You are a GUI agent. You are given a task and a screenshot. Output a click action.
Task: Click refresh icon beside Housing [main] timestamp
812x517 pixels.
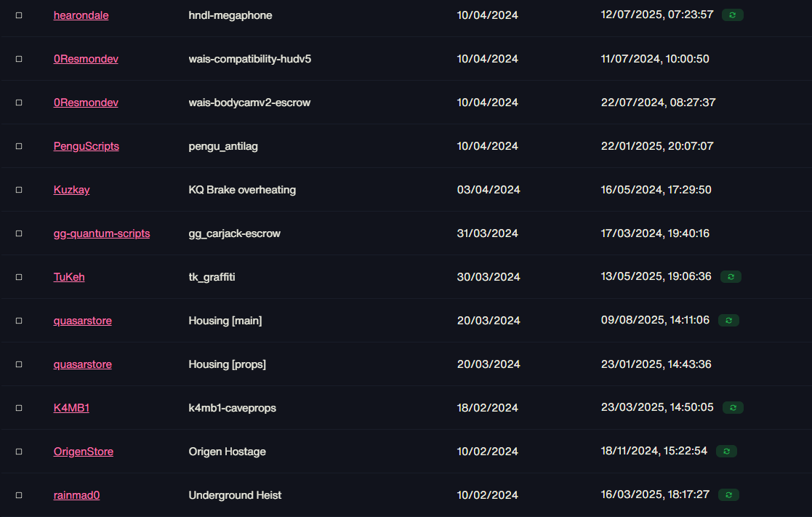728,320
